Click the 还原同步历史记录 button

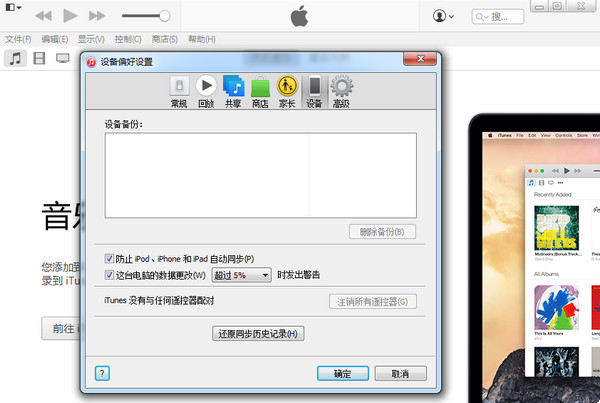click(x=258, y=333)
